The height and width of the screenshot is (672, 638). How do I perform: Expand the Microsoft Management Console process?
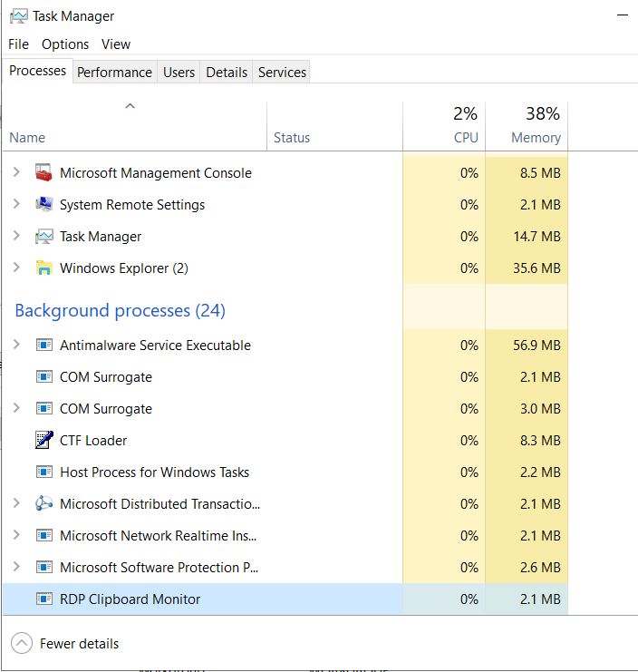click(16, 172)
